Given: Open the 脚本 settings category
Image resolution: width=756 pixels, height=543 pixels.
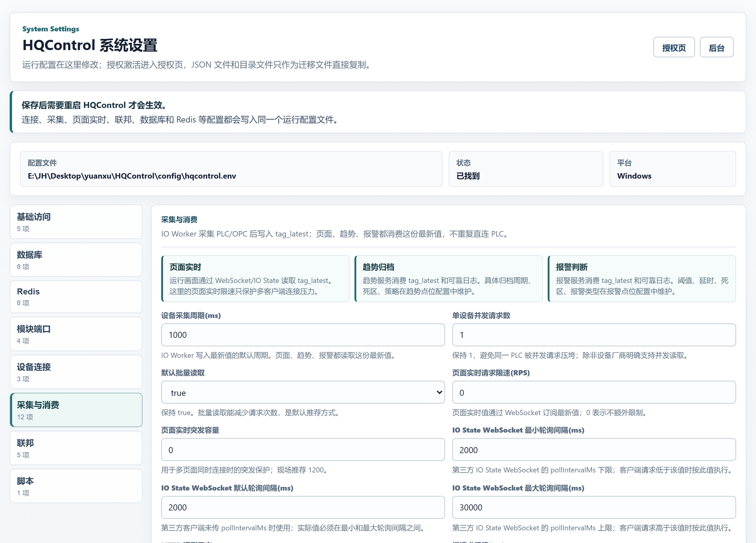Looking at the screenshot, I should tap(76, 486).
